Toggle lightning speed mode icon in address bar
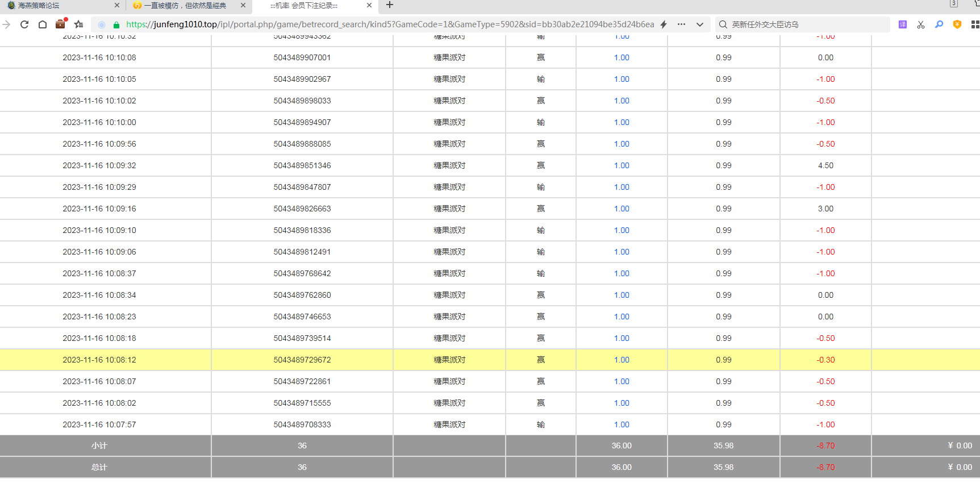 [664, 24]
